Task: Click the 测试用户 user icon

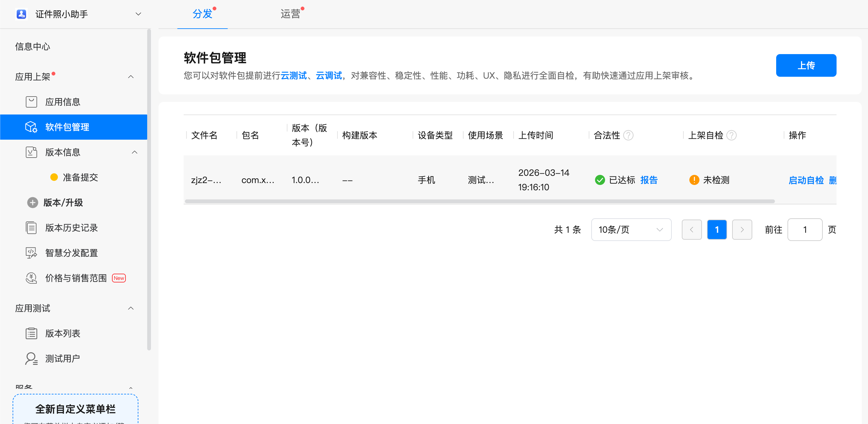Action: (x=31, y=359)
